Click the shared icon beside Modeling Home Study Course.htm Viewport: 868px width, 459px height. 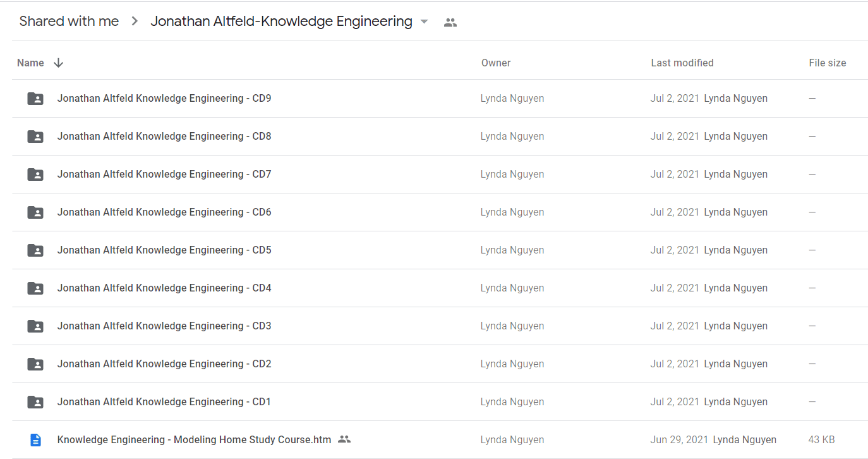344,439
